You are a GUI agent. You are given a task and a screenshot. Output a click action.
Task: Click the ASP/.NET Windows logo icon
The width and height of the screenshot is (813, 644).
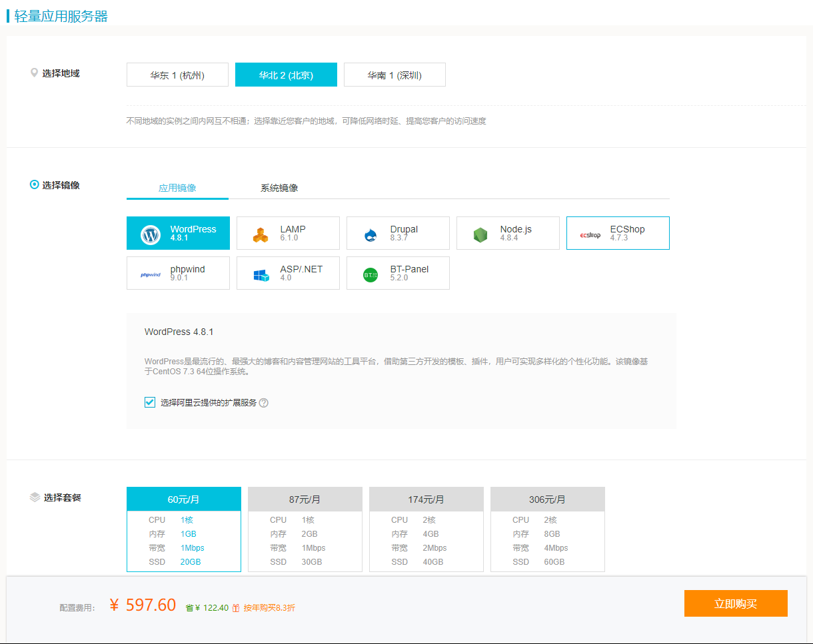click(261, 275)
